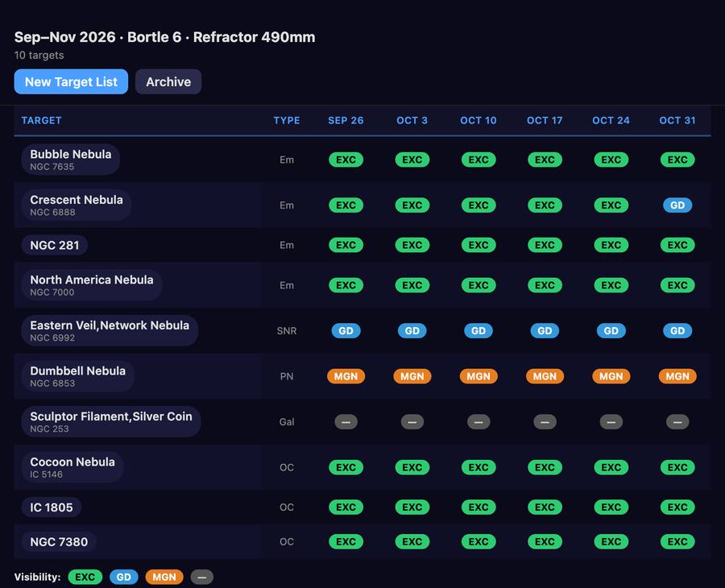Select the Bubble Nebula target chip
725x588 pixels.
[71, 159]
